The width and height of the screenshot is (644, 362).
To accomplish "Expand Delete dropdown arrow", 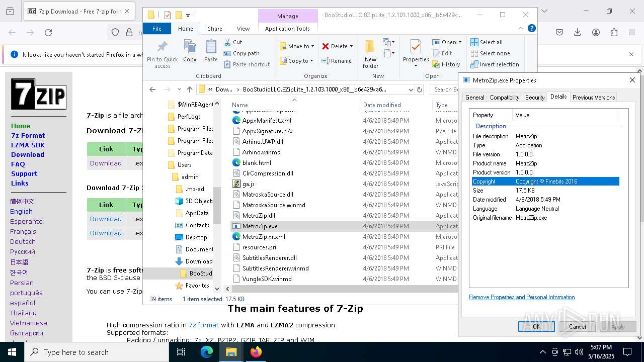I will click(351, 46).
